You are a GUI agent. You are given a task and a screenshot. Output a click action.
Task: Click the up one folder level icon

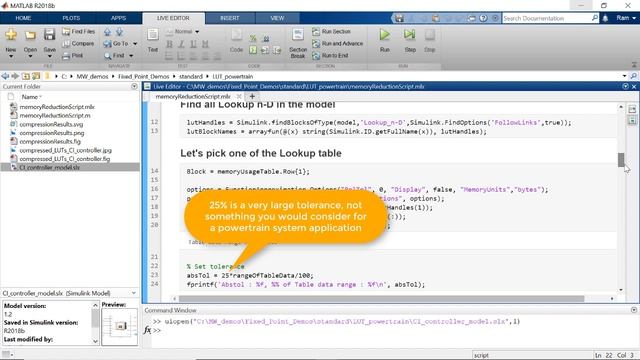25,76
